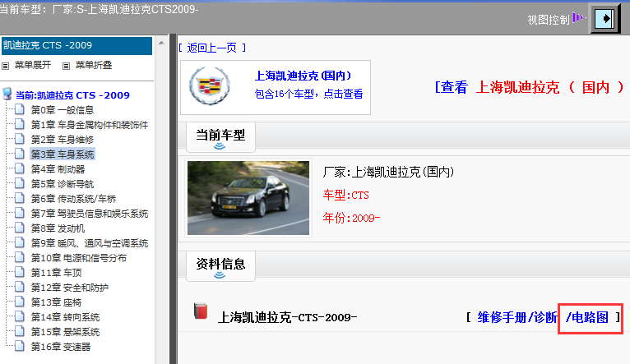
Task: Click page icon beside 第10章 电源和信号分布
Action: tap(19, 257)
